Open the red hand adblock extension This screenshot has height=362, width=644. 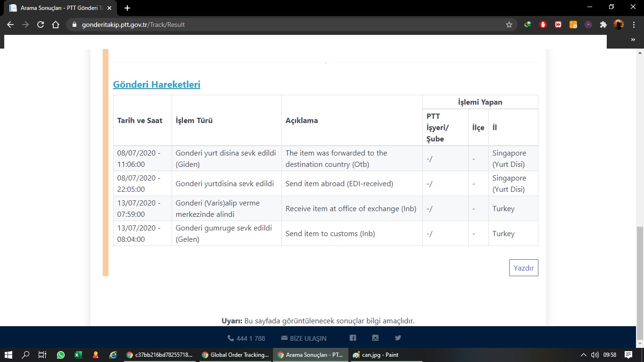click(543, 25)
